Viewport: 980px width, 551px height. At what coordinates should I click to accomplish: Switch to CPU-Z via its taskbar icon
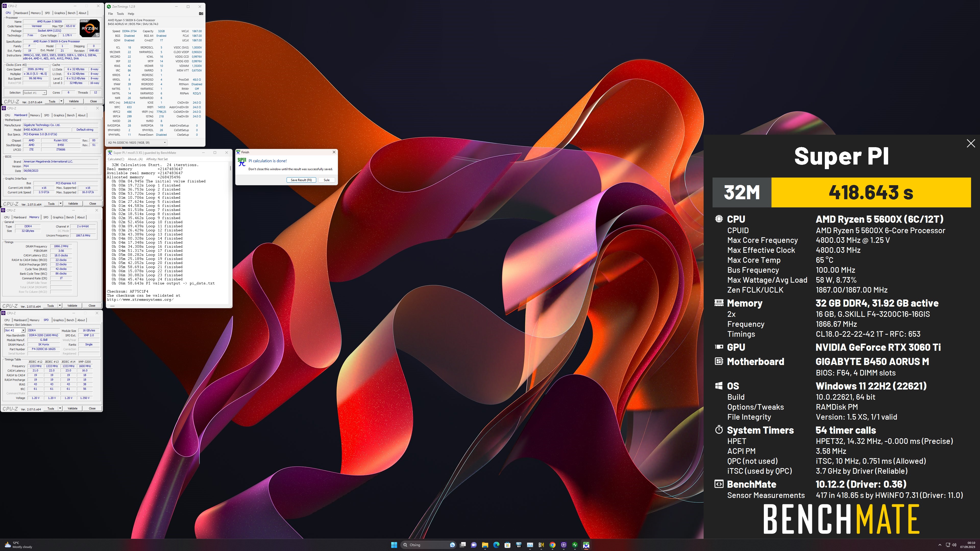point(563,545)
